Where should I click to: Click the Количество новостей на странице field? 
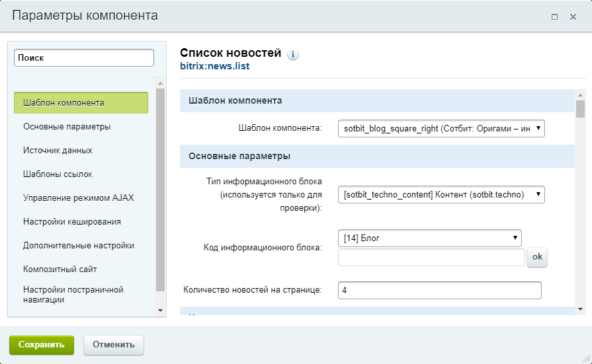439,290
